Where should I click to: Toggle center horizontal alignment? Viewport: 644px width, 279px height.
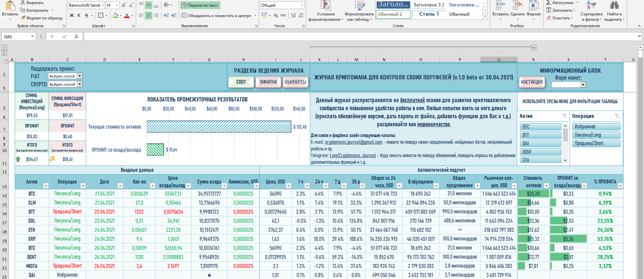pos(149,15)
